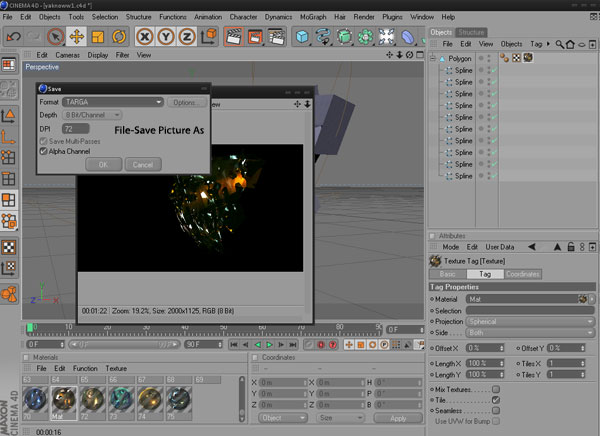
Task: Render the active view clapperboard icon
Action: (233, 37)
